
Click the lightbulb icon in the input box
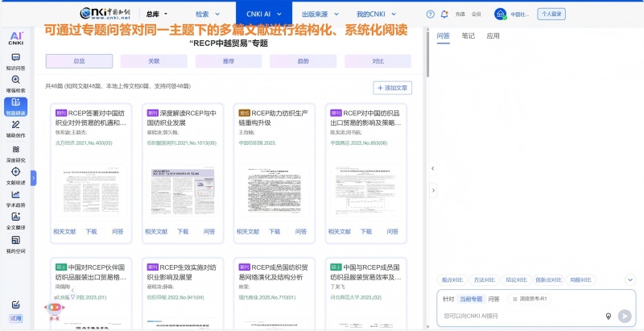point(609,316)
